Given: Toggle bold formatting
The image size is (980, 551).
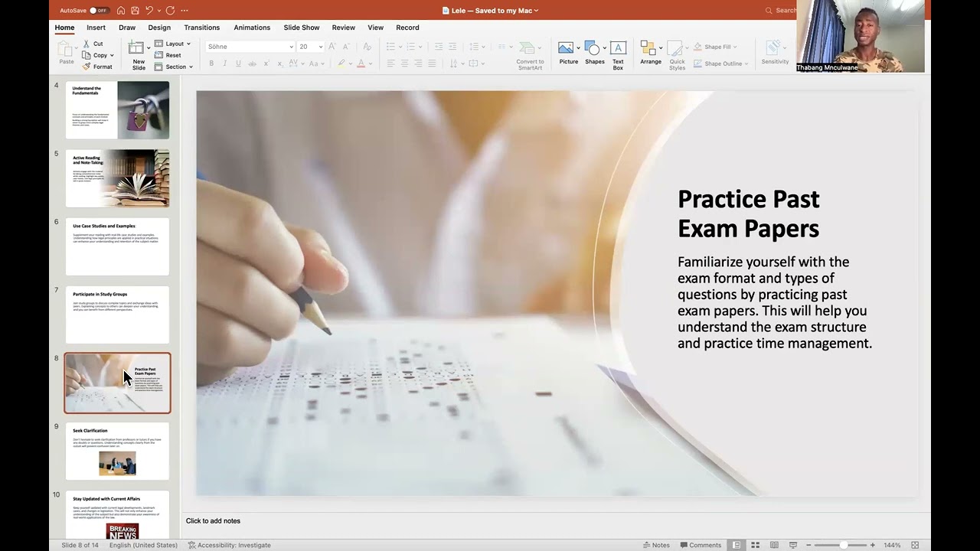Looking at the screenshot, I should point(211,64).
